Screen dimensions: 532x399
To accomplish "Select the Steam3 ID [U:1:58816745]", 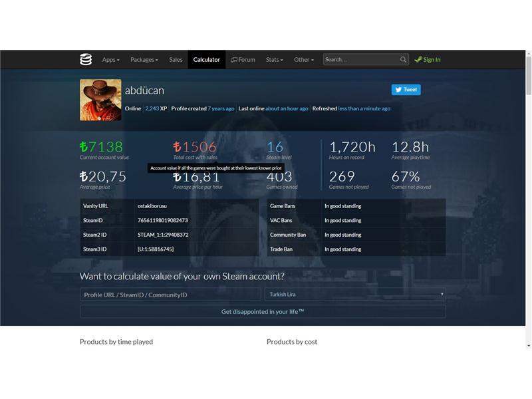I will [156, 249].
